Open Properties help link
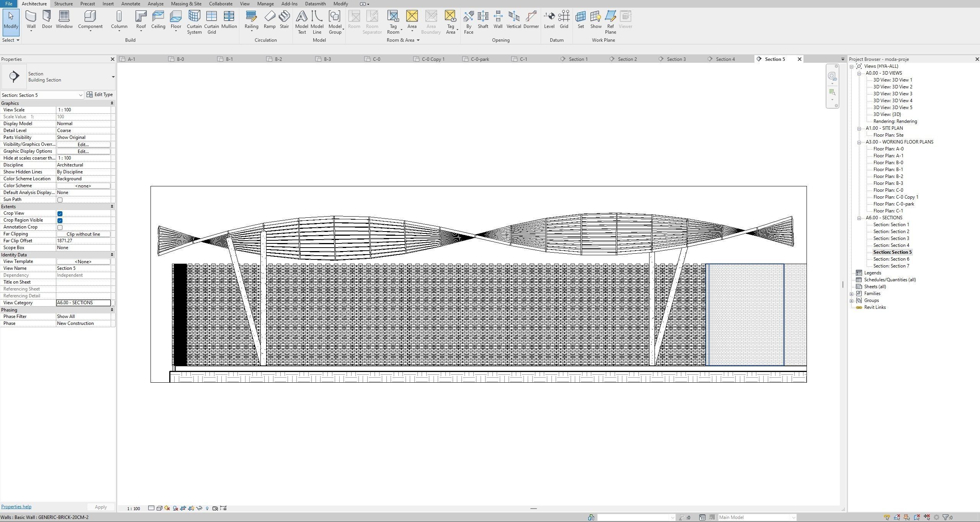 [x=16, y=506]
